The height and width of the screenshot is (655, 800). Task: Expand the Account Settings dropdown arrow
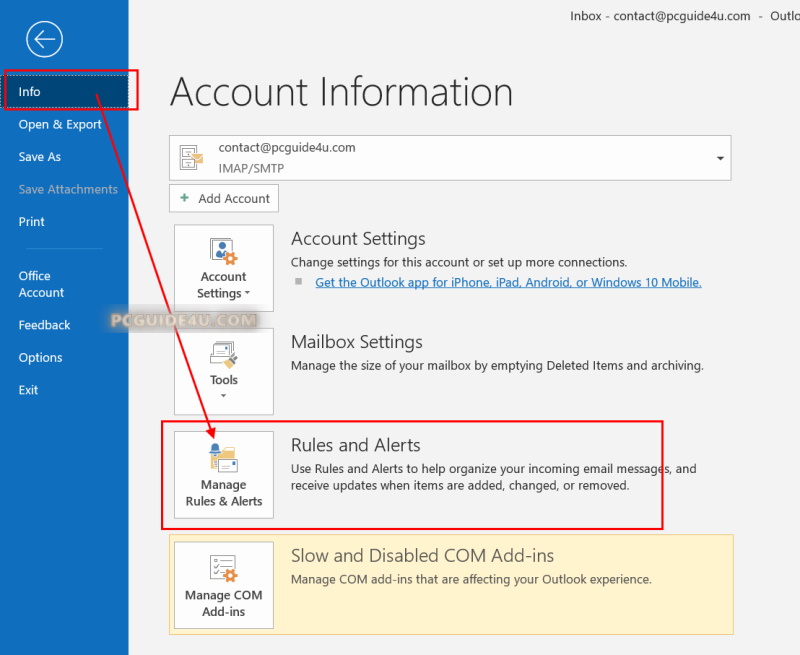[246, 294]
